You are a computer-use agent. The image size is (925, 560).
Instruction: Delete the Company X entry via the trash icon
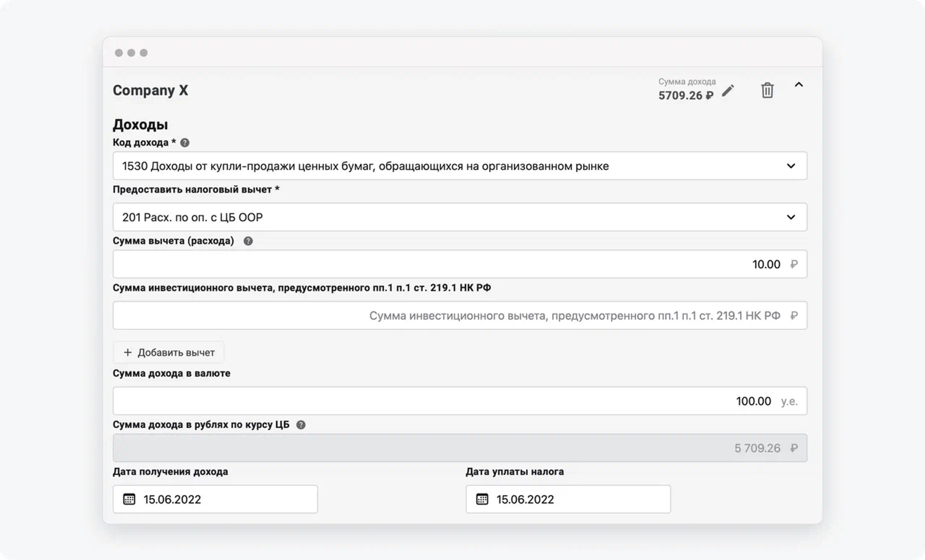[x=767, y=90]
